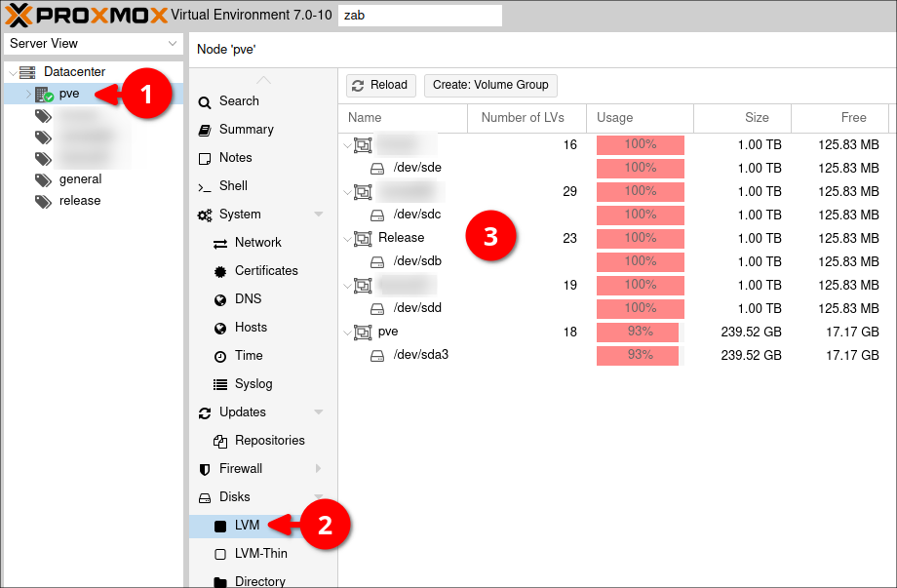Click the tag icon next to general

(x=43, y=179)
